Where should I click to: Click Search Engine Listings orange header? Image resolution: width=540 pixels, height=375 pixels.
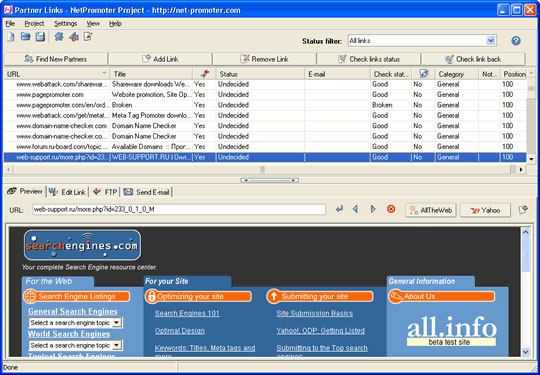point(76,296)
